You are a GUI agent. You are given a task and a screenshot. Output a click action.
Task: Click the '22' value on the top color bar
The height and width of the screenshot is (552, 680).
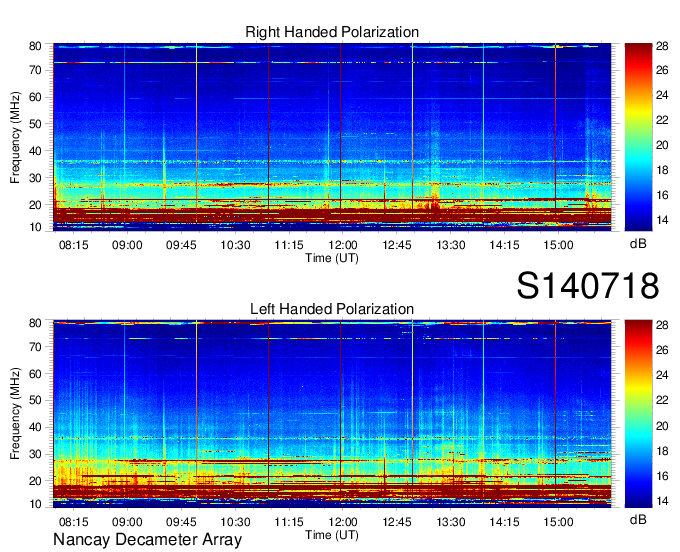[x=662, y=120]
